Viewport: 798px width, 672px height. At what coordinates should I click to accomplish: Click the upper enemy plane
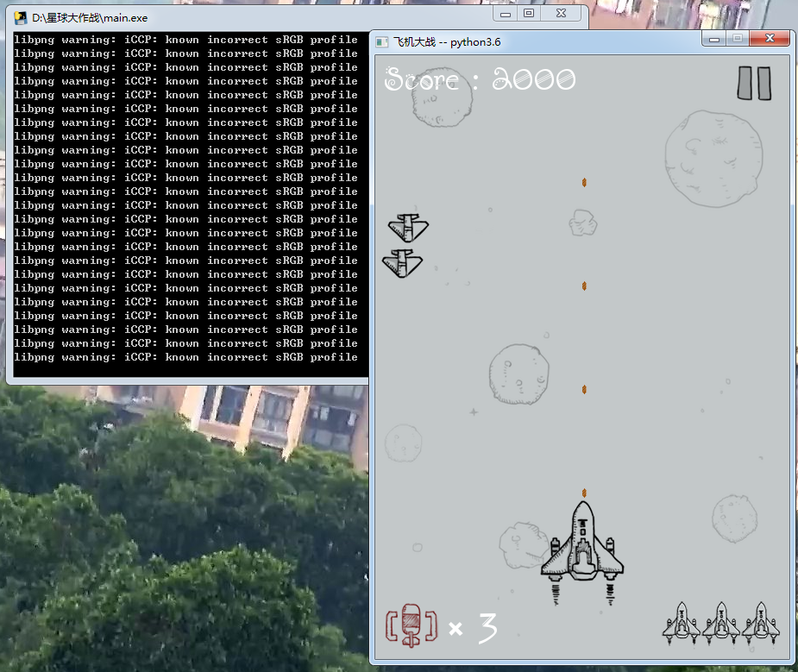[x=408, y=228]
